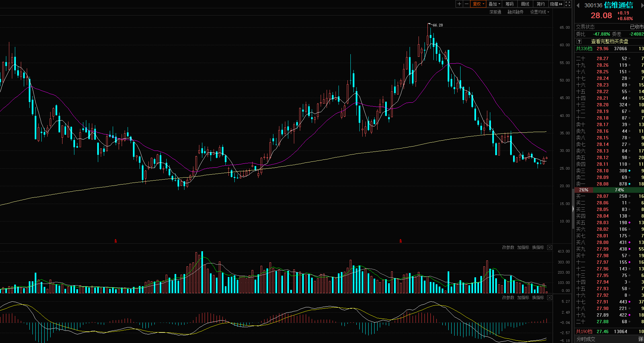
Task: Toggle fullscreen chart icon
Action: pyautogui.click(x=568, y=4)
